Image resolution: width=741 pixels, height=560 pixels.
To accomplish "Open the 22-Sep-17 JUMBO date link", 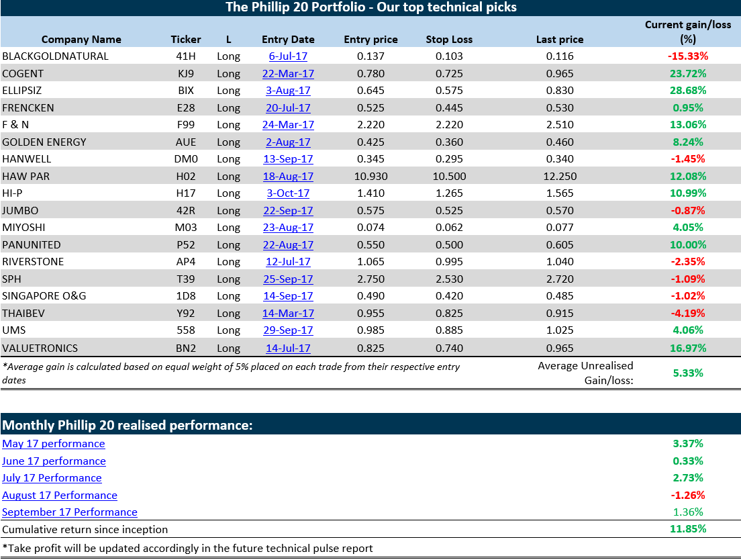I will tap(288, 211).
